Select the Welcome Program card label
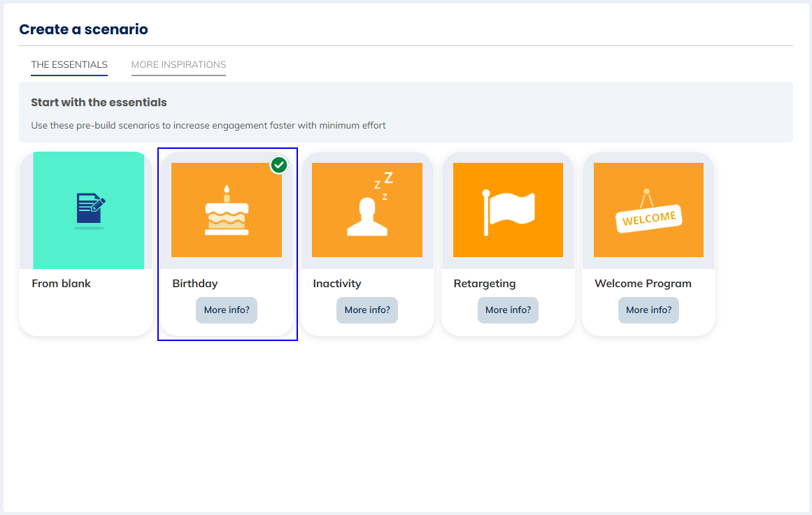The width and height of the screenshot is (812, 515). point(643,284)
